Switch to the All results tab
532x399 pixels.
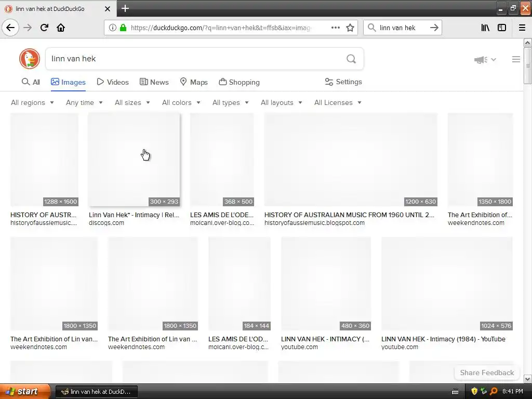[31, 82]
